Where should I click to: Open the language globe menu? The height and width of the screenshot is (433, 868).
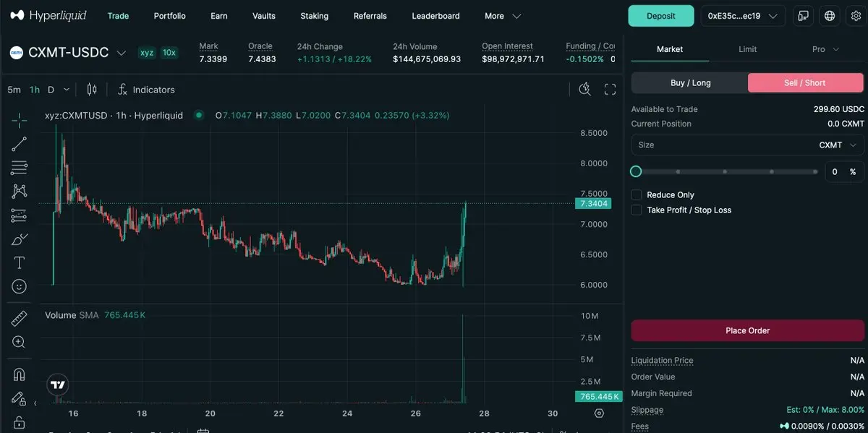point(830,16)
